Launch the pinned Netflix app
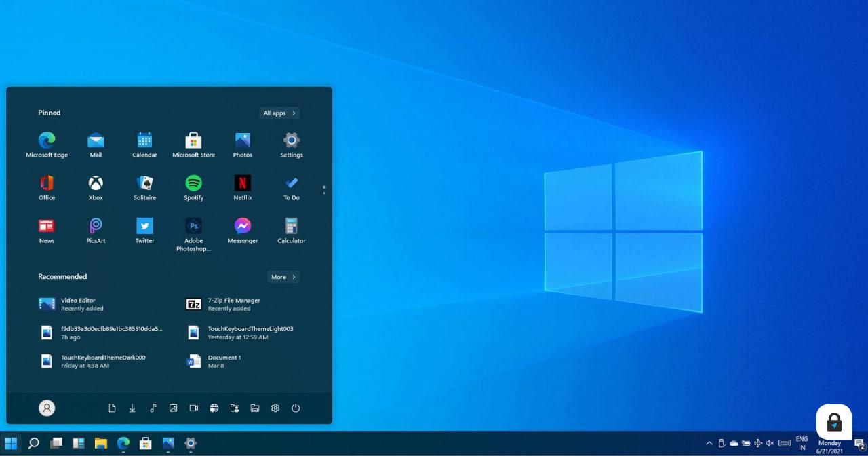The image size is (868, 456). (242, 187)
